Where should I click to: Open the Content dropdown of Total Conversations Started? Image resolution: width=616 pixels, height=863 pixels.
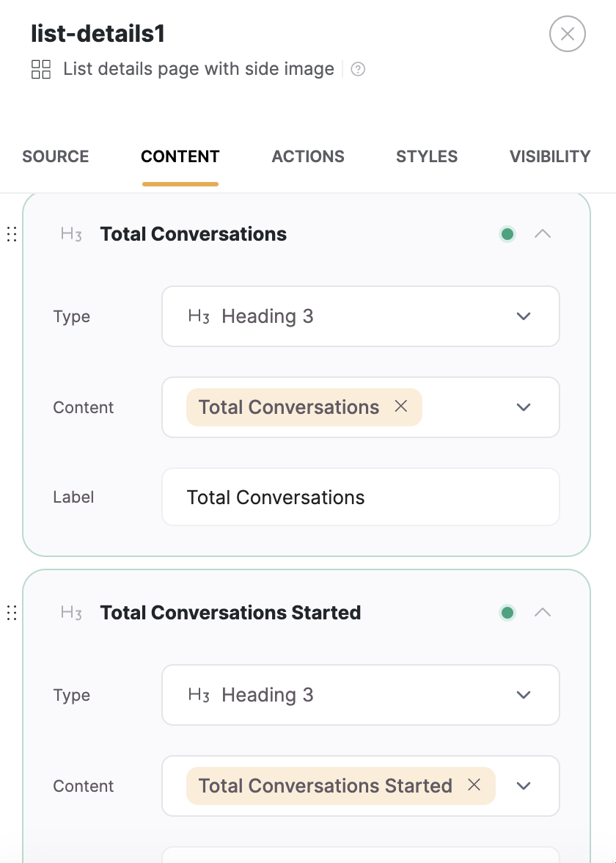[x=524, y=786]
